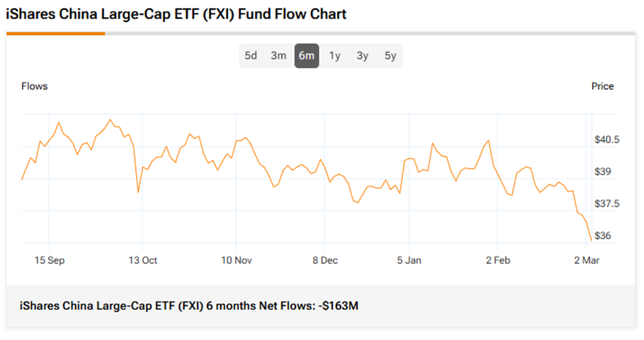
Task: Click the active 6m range button
Action: [306, 56]
